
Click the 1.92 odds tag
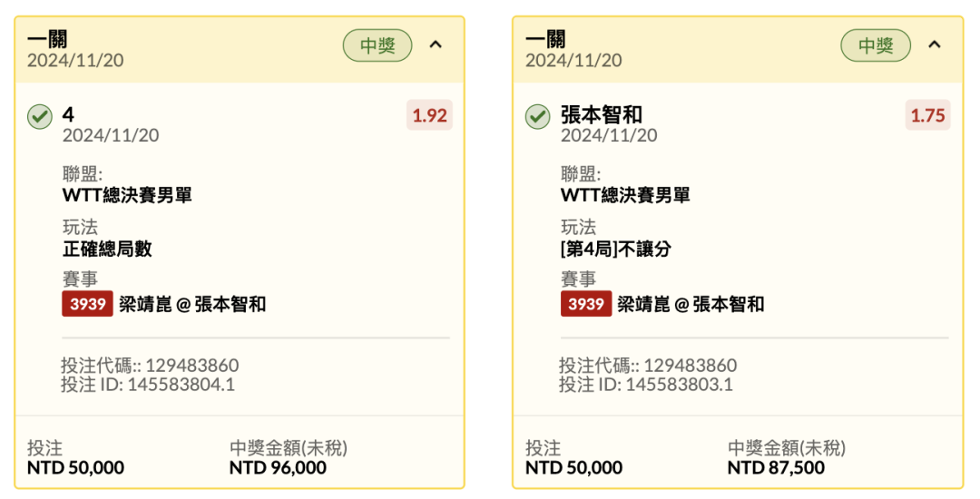[429, 115]
